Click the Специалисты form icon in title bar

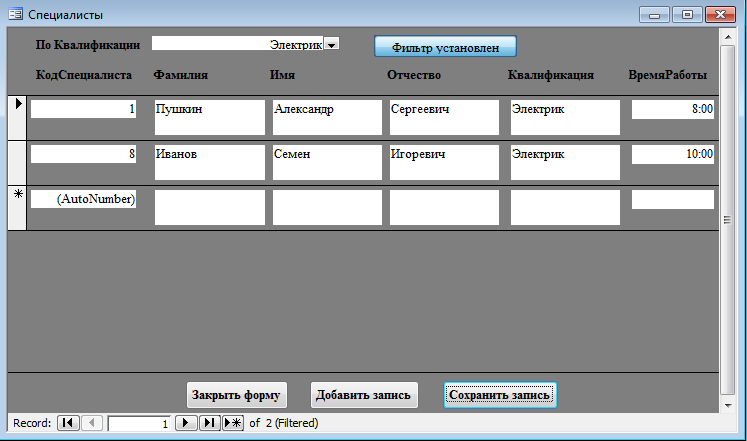(x=15, y=14)
